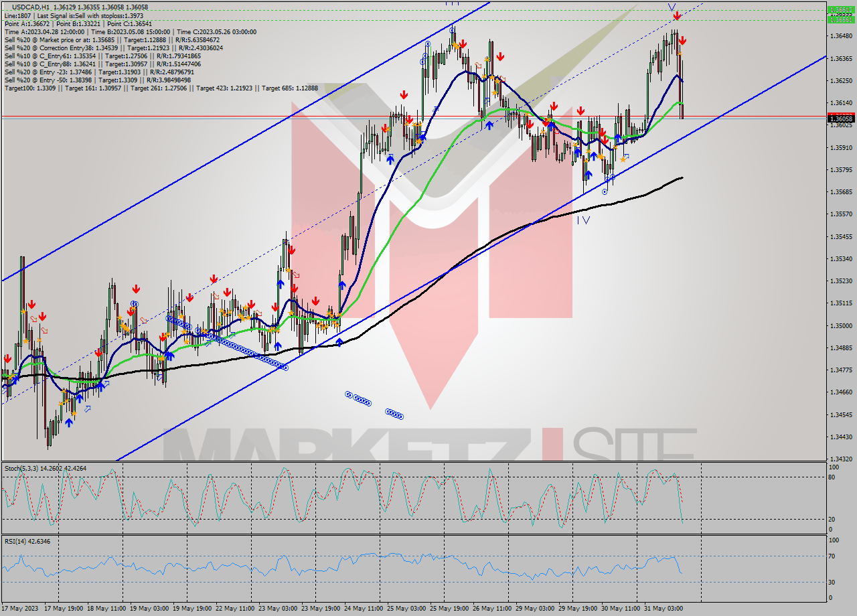Click the '19 May 19:00' time axis label
The height and width of the screenshot is (616, 857).
click(193, 609)
